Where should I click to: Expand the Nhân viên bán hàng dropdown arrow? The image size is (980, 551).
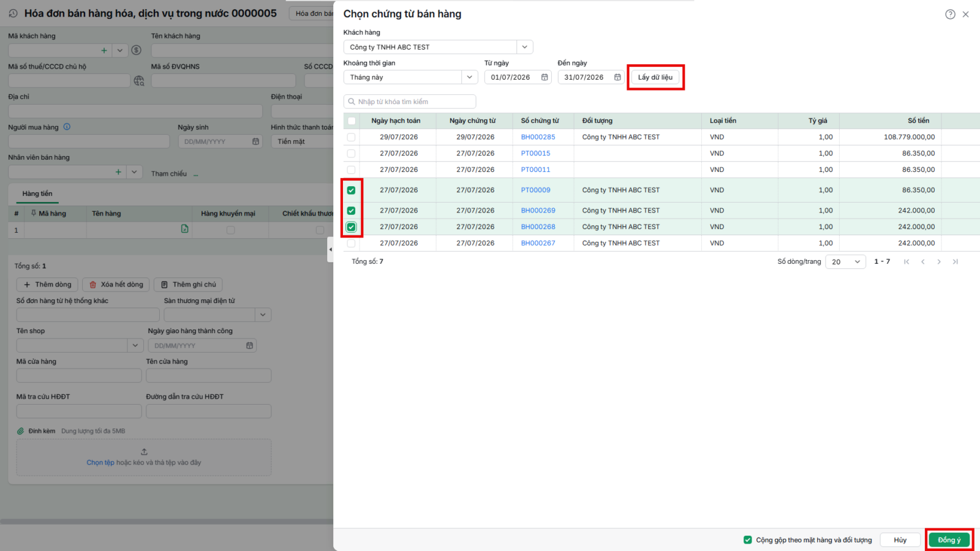[x=134, y=172]
